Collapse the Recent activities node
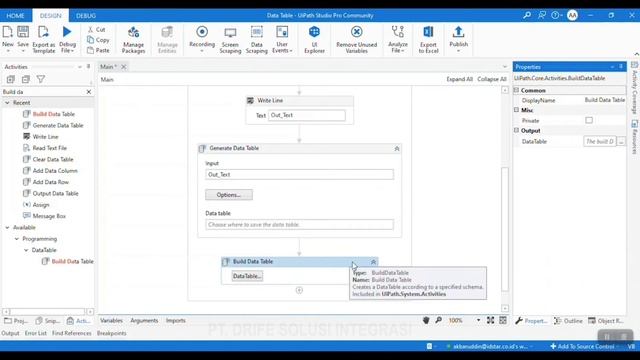This screenshot has width=640, height=360. (7, 103)
